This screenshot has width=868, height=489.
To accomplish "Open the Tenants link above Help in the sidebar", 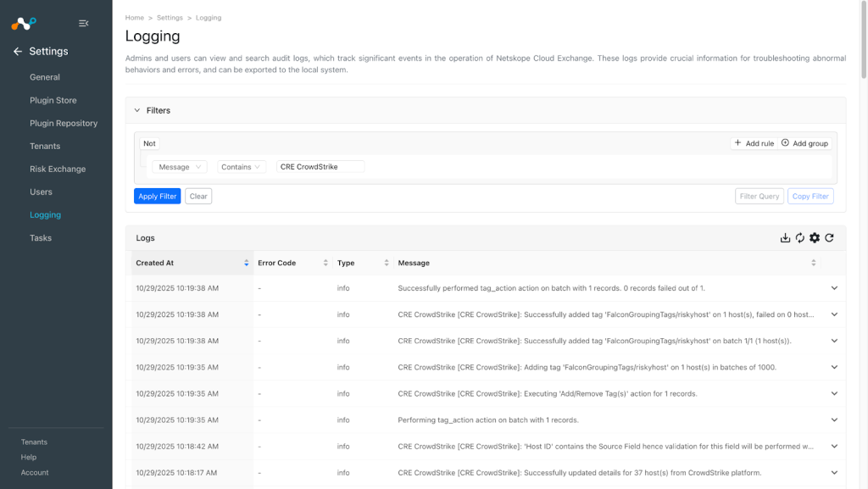I will (x=34, y=442).
